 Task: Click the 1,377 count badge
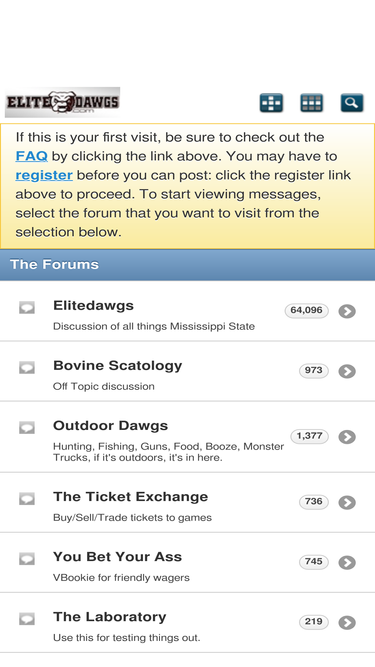(310, 436)
